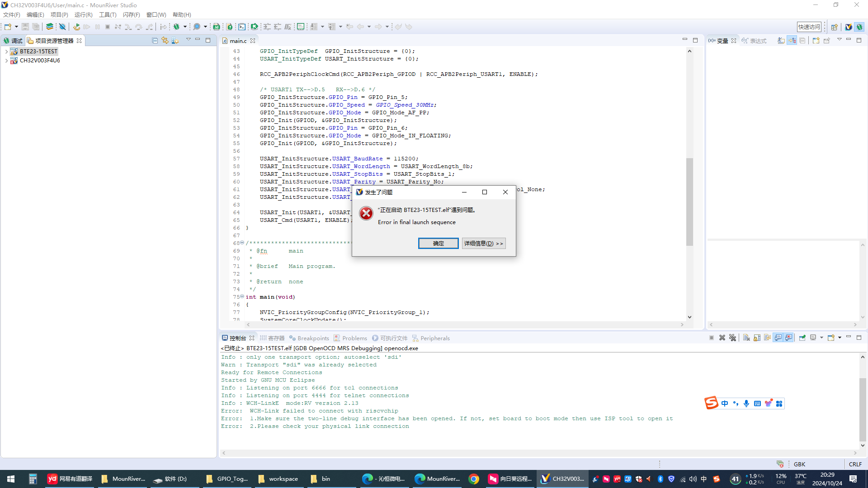Click the 快速访问 quick access field
This screenshot has height=488, width=868.
(x=809, y=27)
